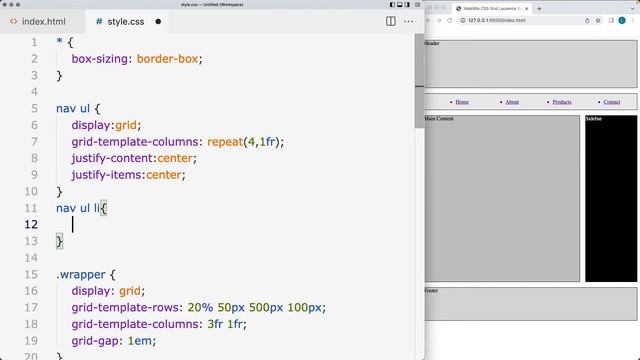This screenshot has width=640, height=360.
Task: Bookmark this page with the star icon
Action: pyautogui.click(x=598, y=20)
